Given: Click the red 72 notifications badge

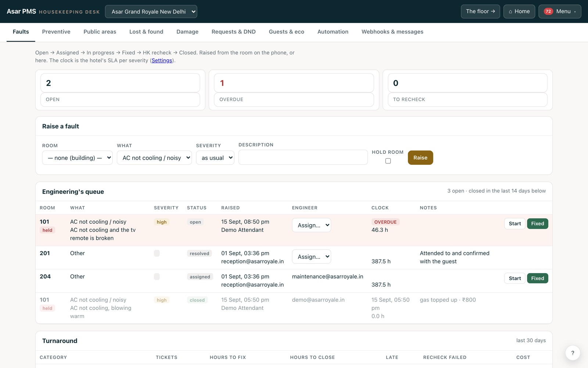Looking at the screenshot, I should click(x=548, y=11).
